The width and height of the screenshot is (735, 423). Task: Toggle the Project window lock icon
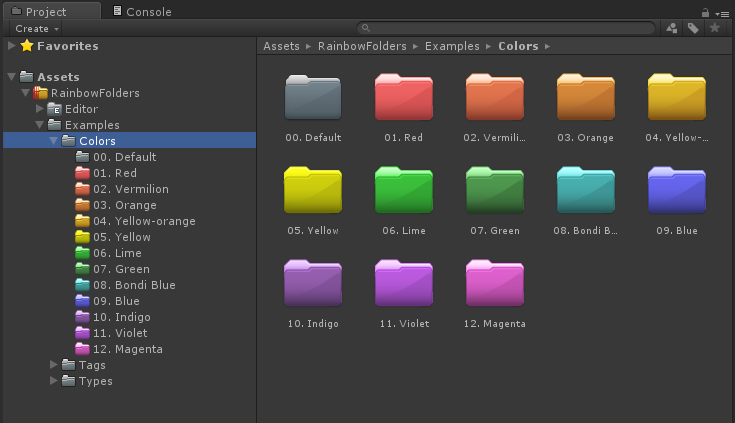[705, 12]
